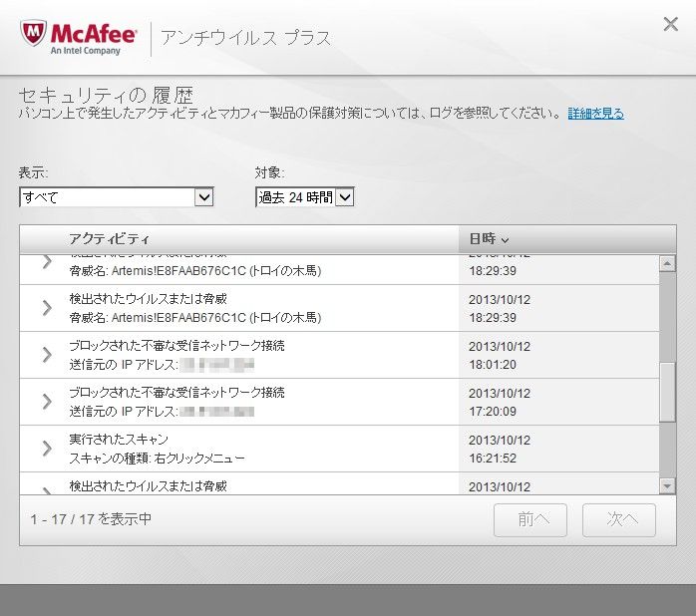Click the McAfee shield logo
The image size is (696, 616).
click(33, 34)
